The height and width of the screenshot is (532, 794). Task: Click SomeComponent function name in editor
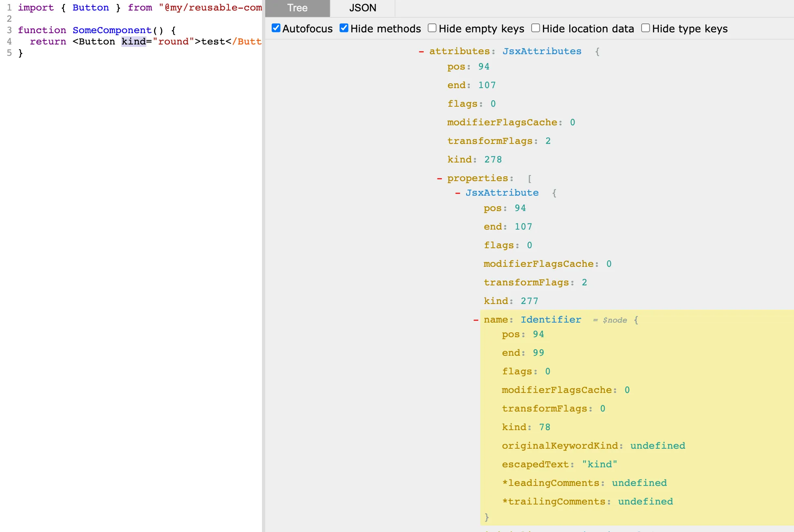pos(112,30)
